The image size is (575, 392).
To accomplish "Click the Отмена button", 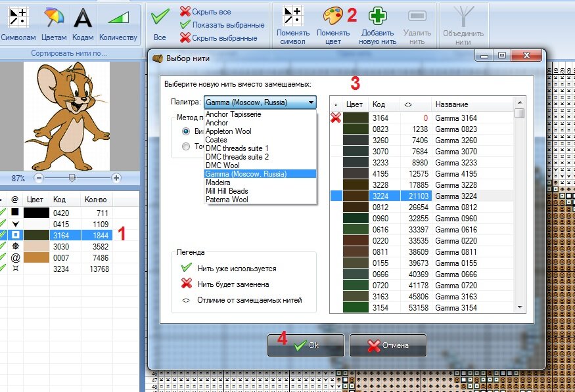I will 388,345.
